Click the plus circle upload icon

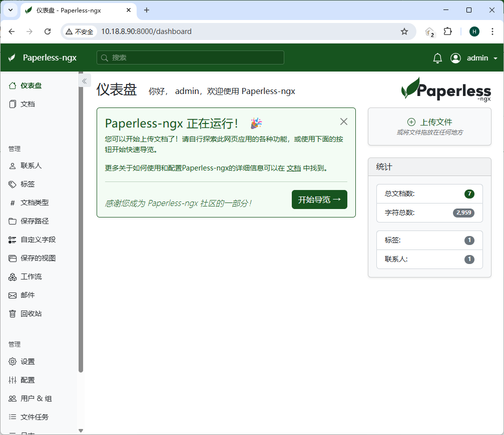tap(411, 122)
